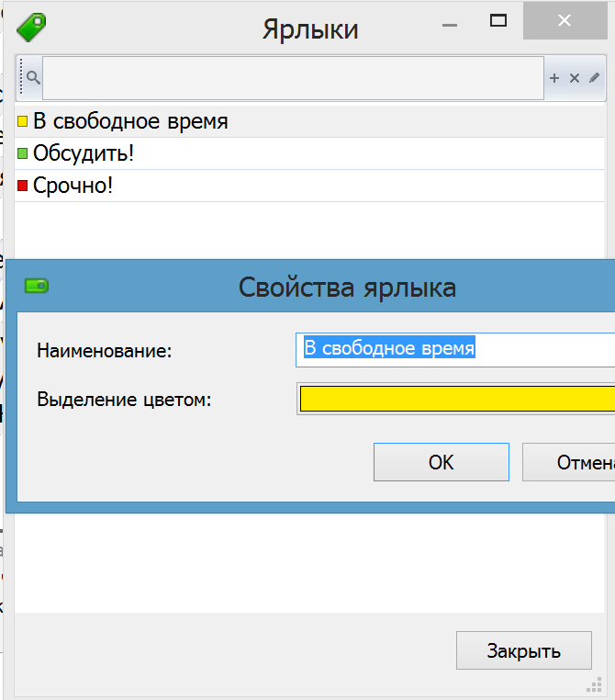
Task: Click the green square beside Обсудить!
Action: coord(23,153)
